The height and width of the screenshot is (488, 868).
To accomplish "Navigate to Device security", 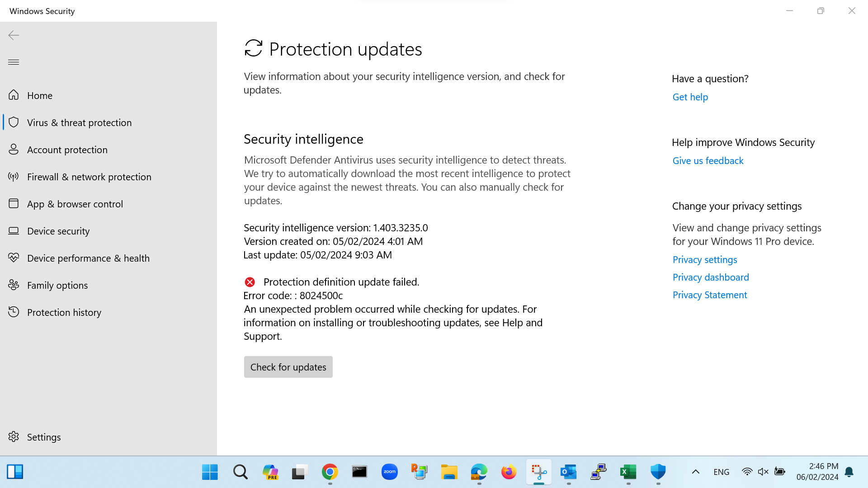I will tap(108, 231).
